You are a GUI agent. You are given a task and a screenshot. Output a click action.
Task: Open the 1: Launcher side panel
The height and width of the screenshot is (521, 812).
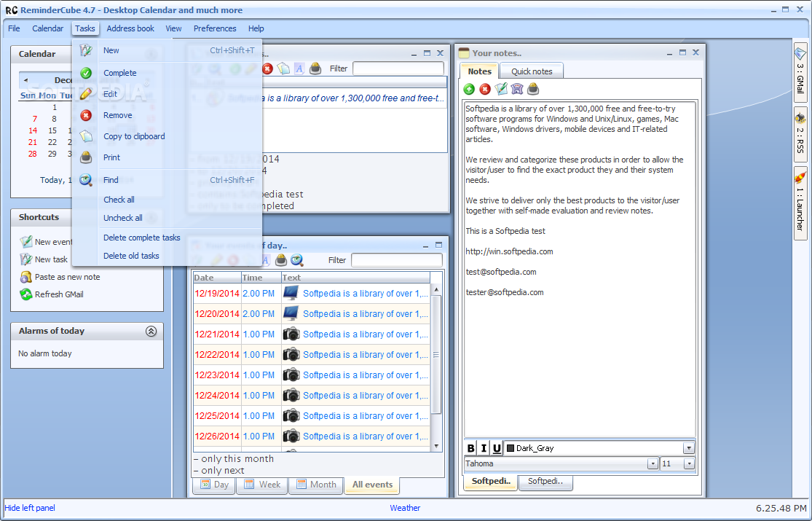coord(800,204)
